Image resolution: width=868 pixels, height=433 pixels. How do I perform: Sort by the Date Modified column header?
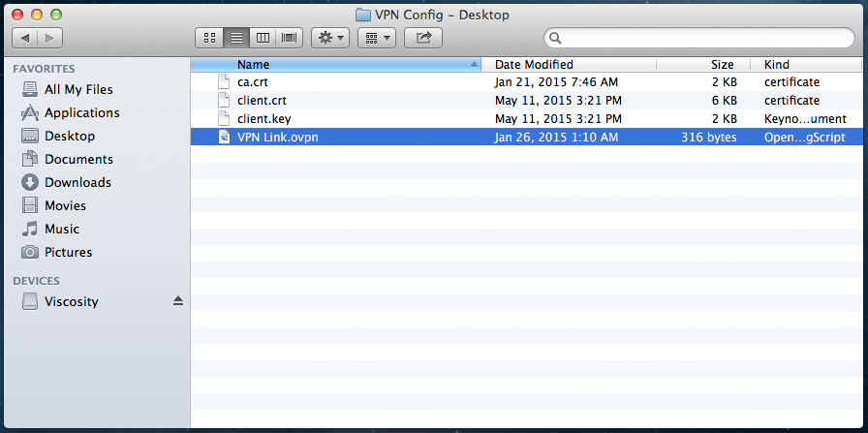pos(569,64)
